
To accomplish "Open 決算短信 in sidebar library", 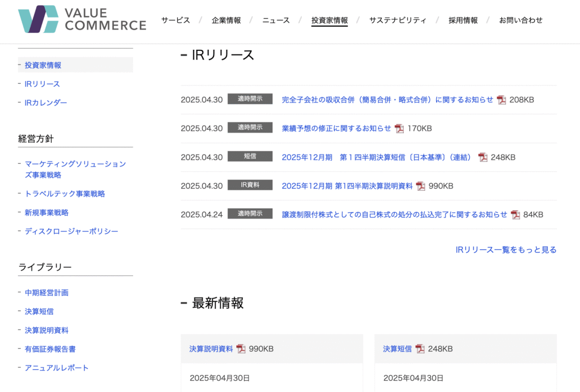I will (39, 312).
